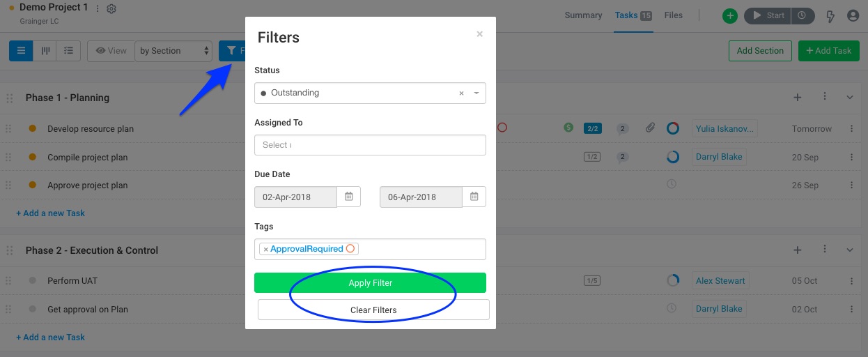Toggle status dot of Approve project plan
The image size is (868, 357).
click(x=32, y=185)
